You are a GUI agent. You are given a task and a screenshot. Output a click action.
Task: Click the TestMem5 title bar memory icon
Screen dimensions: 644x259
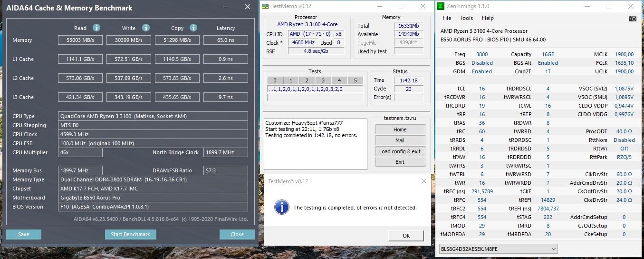(x=265, y=6)
